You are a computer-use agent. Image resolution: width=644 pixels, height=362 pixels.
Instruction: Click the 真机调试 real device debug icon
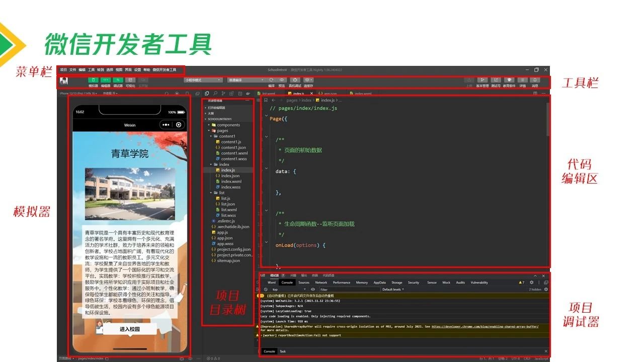295,80
